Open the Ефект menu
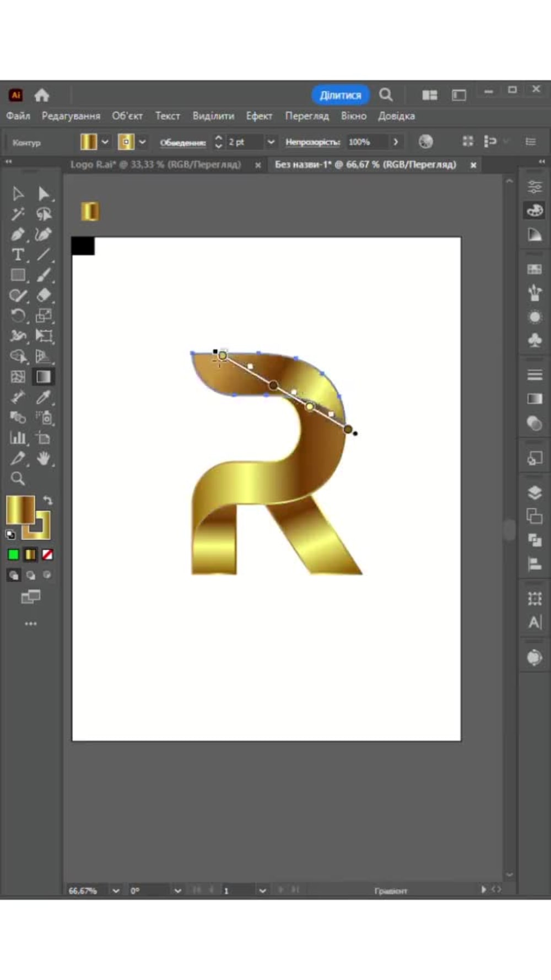The height and width of the screenshot is (980, 551). click(259, 116)
